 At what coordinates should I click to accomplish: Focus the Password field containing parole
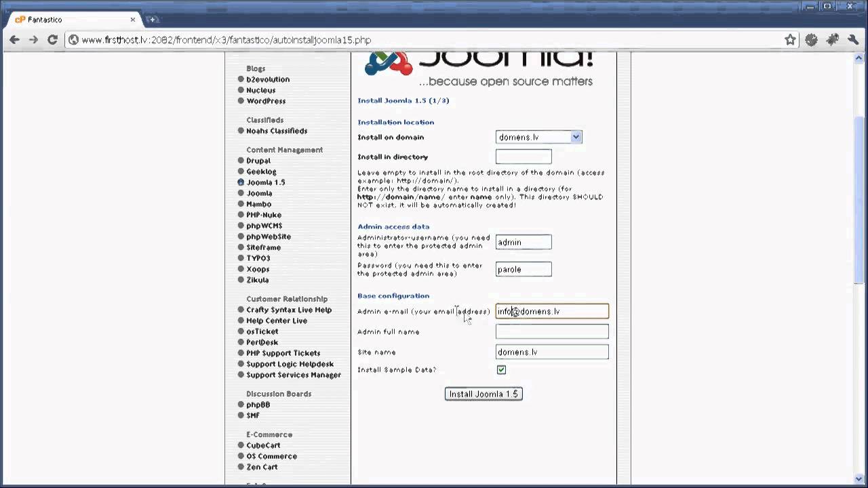(524, 269)
